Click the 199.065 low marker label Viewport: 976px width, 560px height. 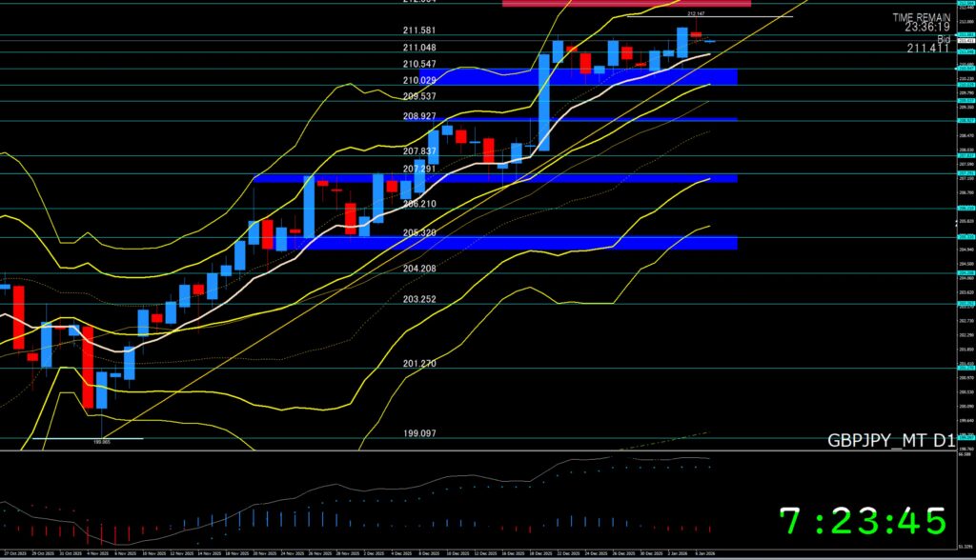pyautogui.click(x=102, y=442)
